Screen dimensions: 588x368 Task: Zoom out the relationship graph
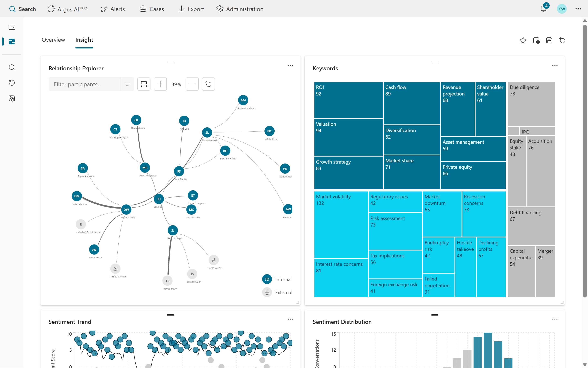(x=192, y=84)
